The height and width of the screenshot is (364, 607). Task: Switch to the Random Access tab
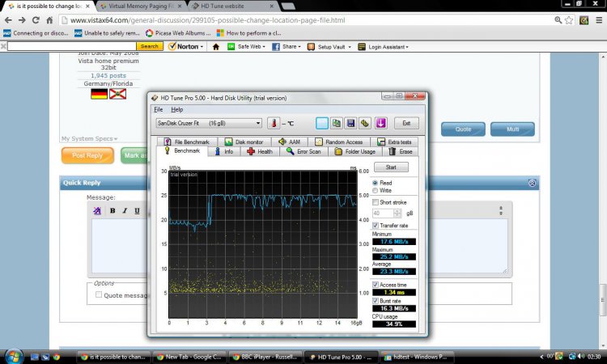click(339, 142)
